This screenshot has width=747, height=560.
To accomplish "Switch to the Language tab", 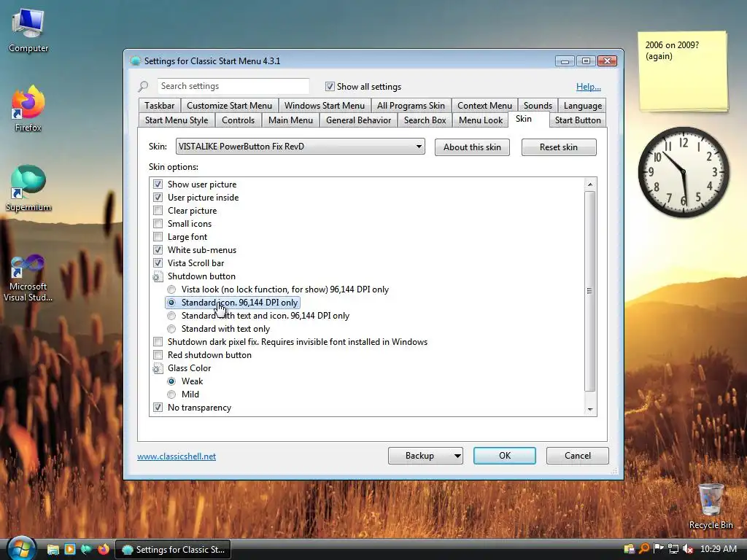I will click(x=583, y=105).
